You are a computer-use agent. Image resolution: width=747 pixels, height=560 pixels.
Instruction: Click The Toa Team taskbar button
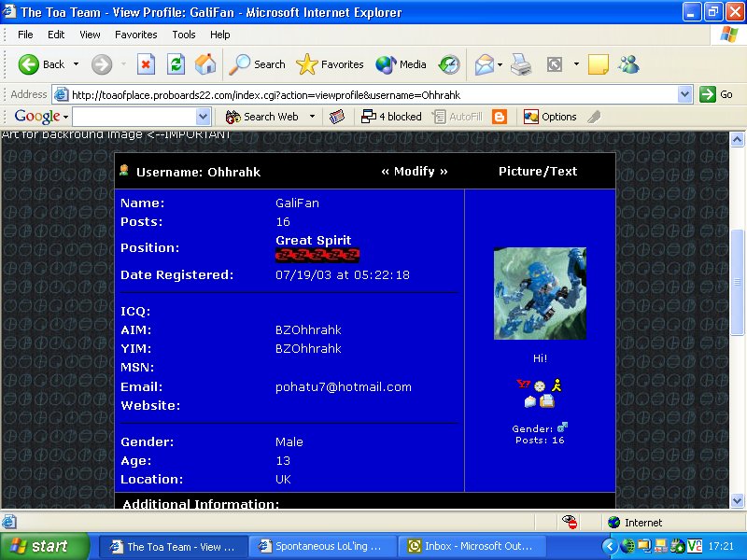tap(174, 547)
